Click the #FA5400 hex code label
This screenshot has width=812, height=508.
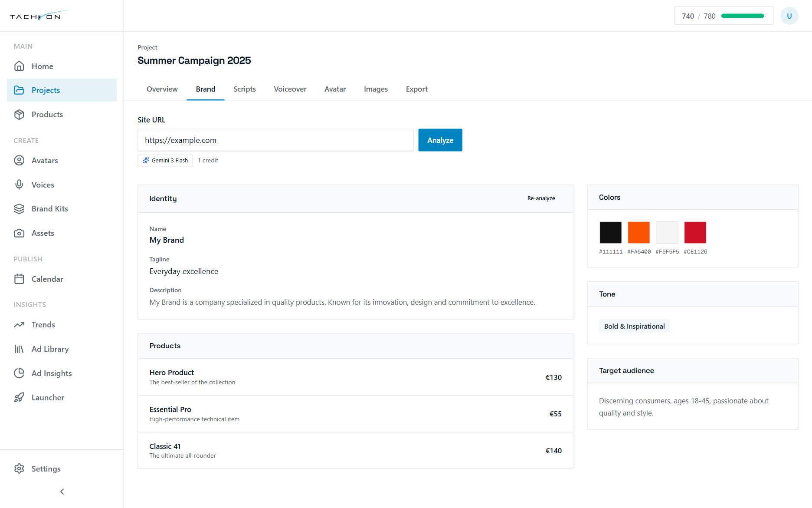[639, 252]
